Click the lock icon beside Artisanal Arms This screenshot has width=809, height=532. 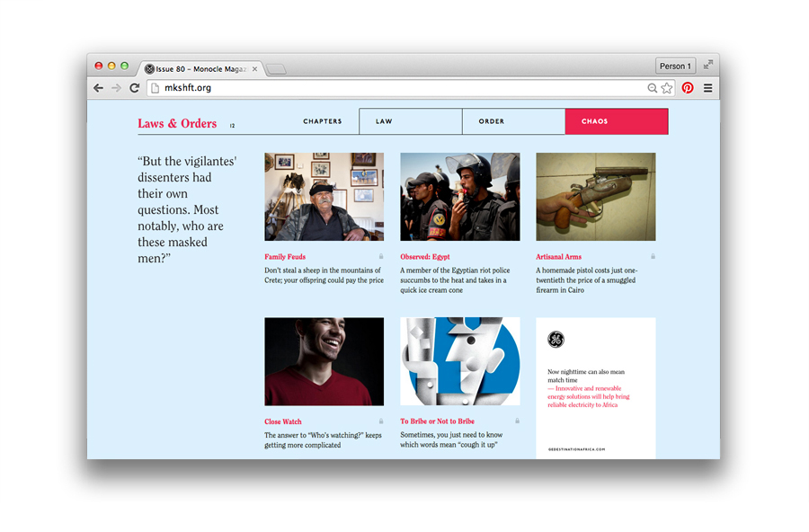[x=653, y=256]
